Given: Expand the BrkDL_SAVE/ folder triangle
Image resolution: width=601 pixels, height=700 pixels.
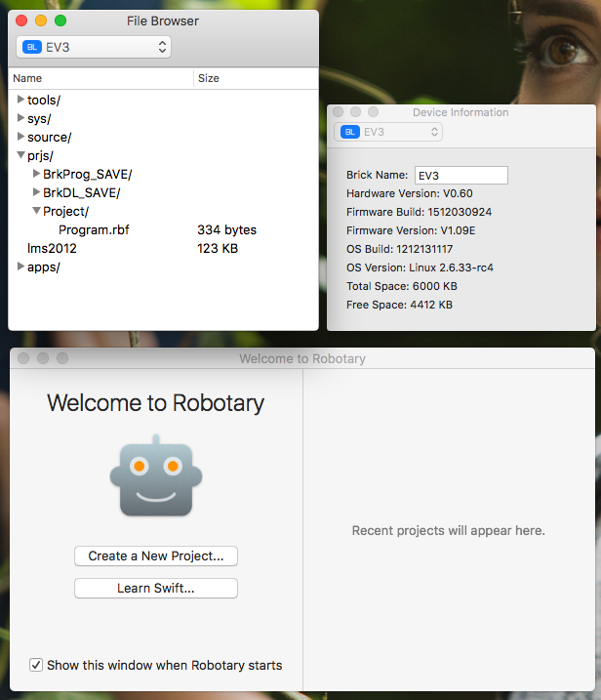Looking at the screenshot, I should click(36, 192).
